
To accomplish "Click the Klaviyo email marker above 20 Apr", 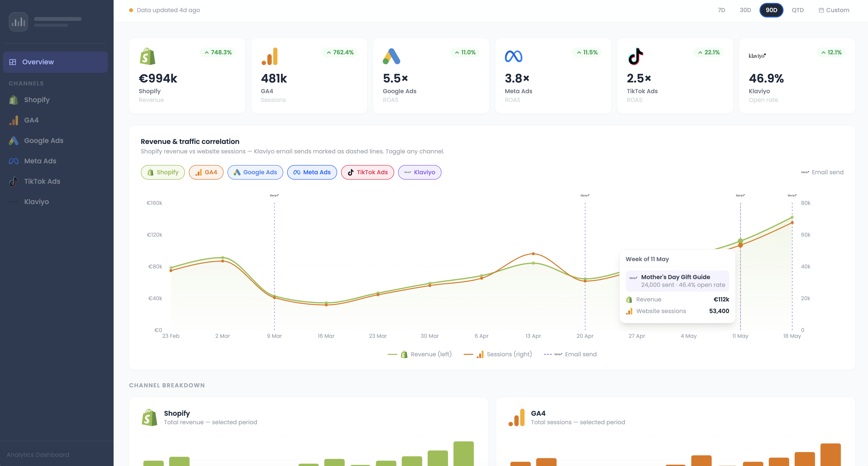I will (x=585, y=195).
